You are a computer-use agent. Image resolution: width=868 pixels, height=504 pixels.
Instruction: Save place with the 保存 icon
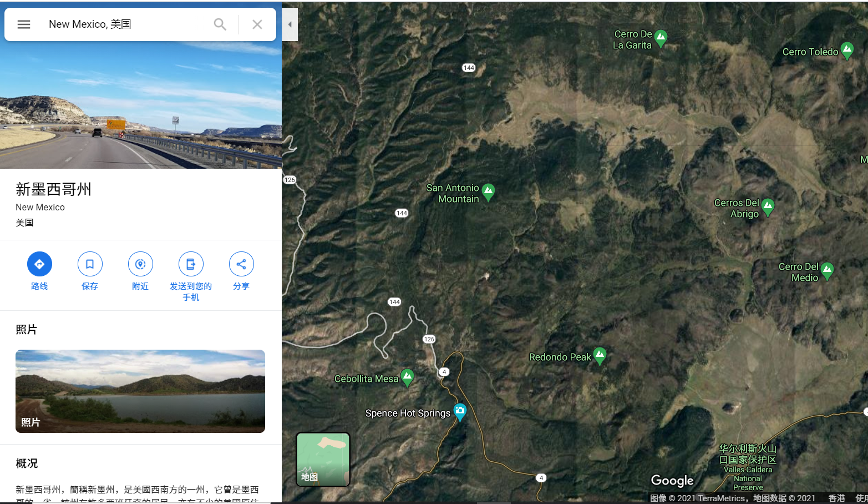click(x=90, y=264)
